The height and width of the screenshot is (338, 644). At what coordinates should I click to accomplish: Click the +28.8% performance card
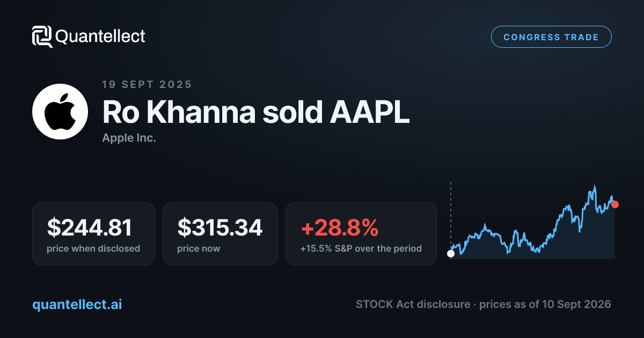(361, 233)
